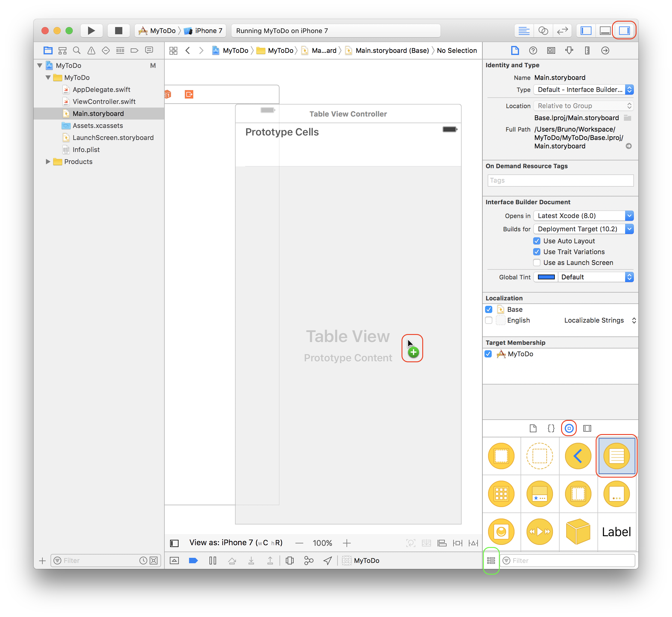Stop the running MyToDo app
Screen dimensions: 672x617
pyautogui.click(x=119, y=31)
